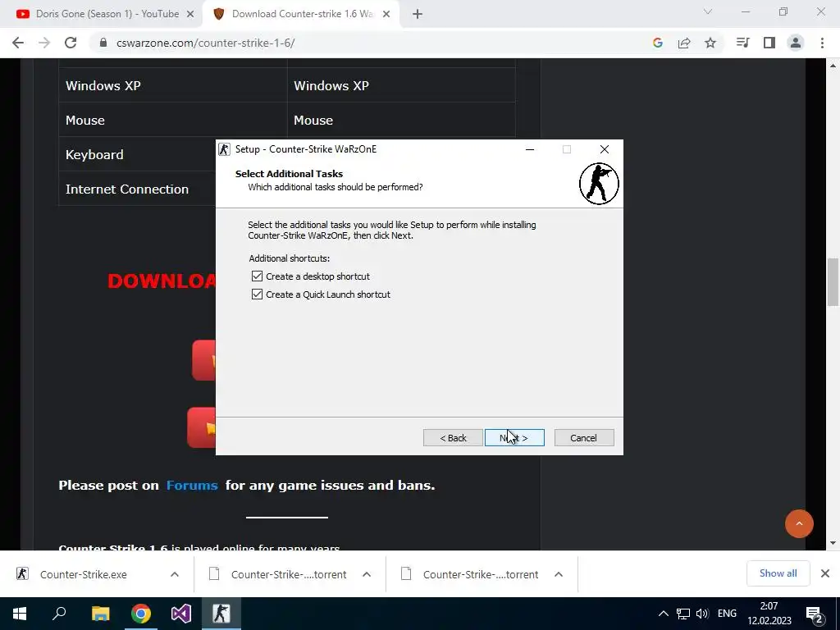This screenshot has width=840, height=630.
Task: Click the Setup window title icon
Action: pyautogui.click(x=225, y=149)
